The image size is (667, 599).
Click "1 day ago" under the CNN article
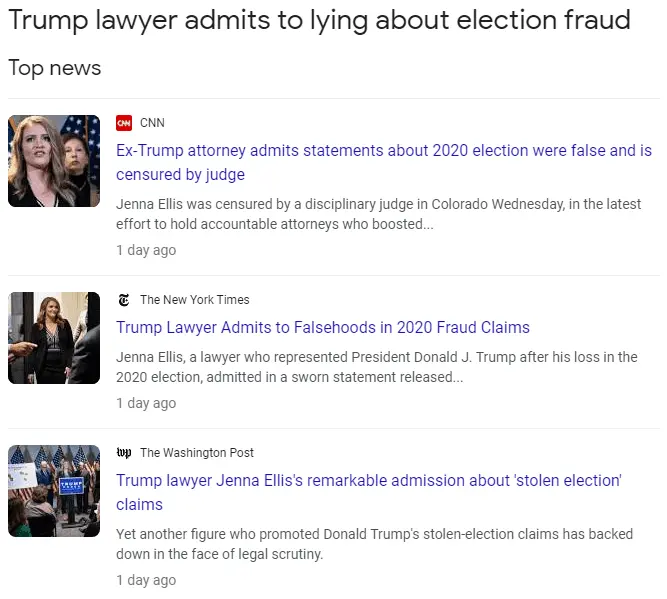pyautogui.click(x=146, y=250)
